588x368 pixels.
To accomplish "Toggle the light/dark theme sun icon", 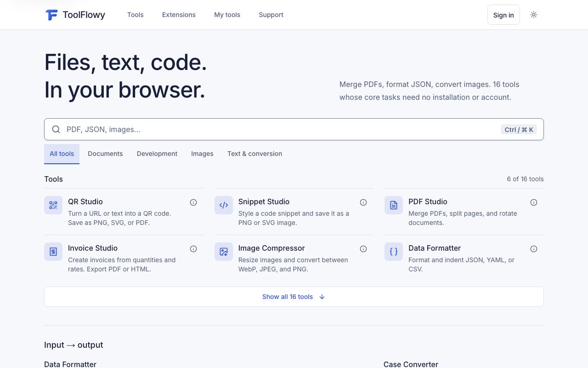I will [534, 15].
